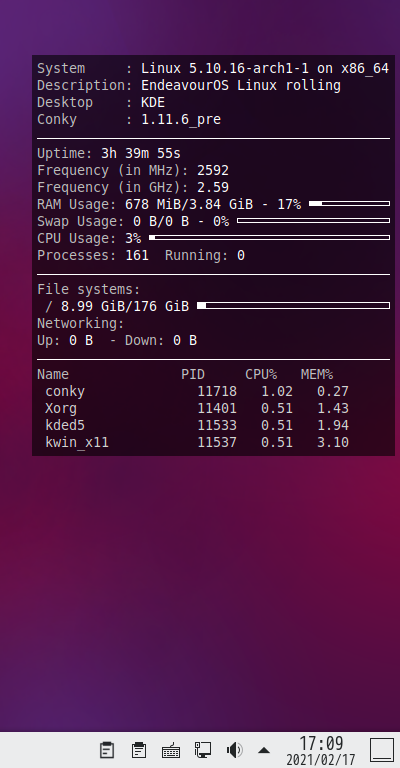Click the Uptime text line
400x768 pixels.
click(x=109, y=153)
